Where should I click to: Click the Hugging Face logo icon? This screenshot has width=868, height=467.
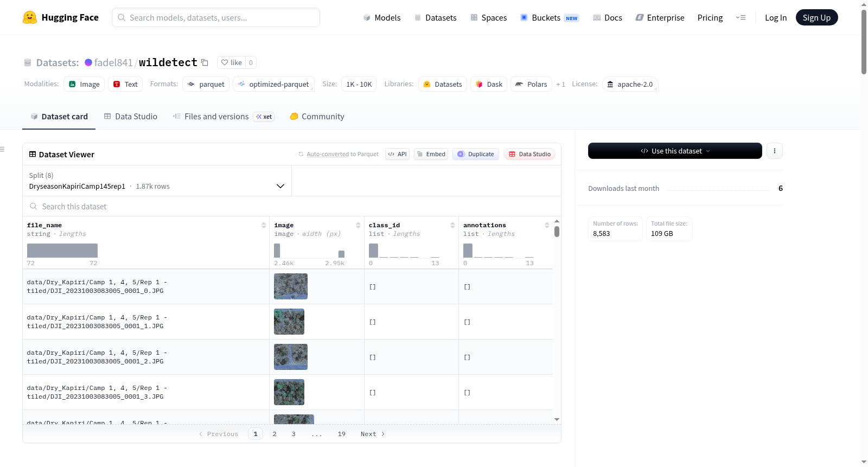(30, 17)
